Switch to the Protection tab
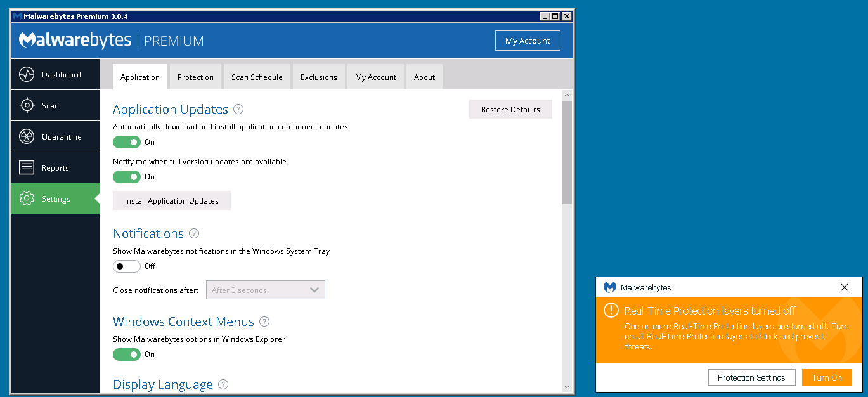Screen dimensions: 868x397 (195, 77)
